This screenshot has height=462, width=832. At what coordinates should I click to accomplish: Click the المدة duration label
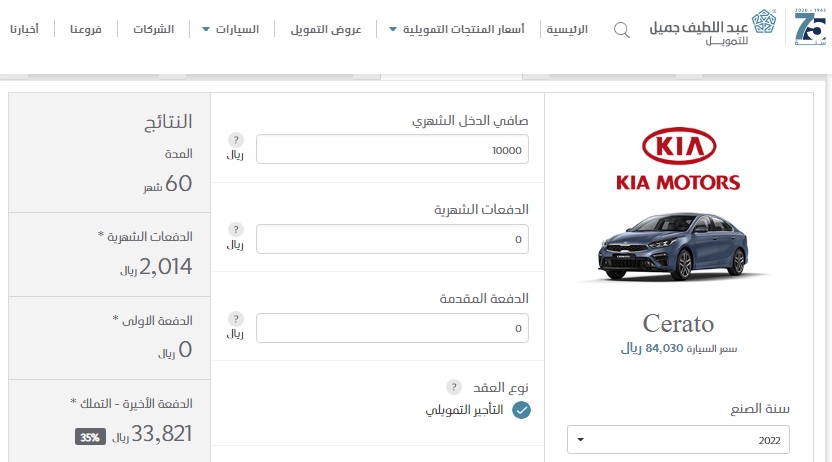[x=178, y=154]
